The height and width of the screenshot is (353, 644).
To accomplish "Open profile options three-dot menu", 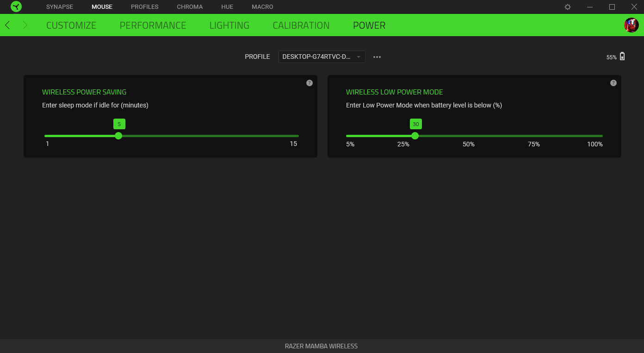I will [377, 57].
